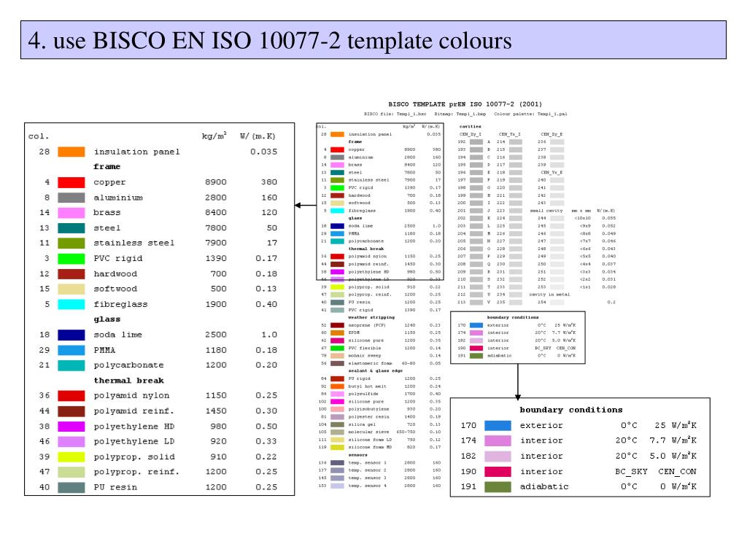Click the magenta polyethylene HD swatch
This screenshot has height=560, width=747.
click(x=71, y=426)
